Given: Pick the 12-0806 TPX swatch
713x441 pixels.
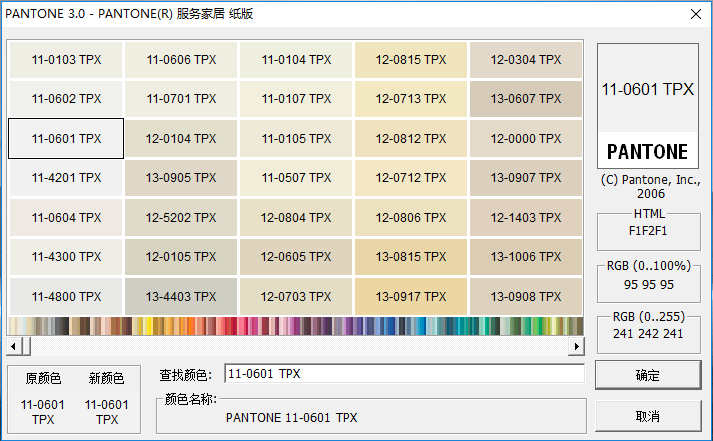Looking at the screenshot, I should click(411, 217).
